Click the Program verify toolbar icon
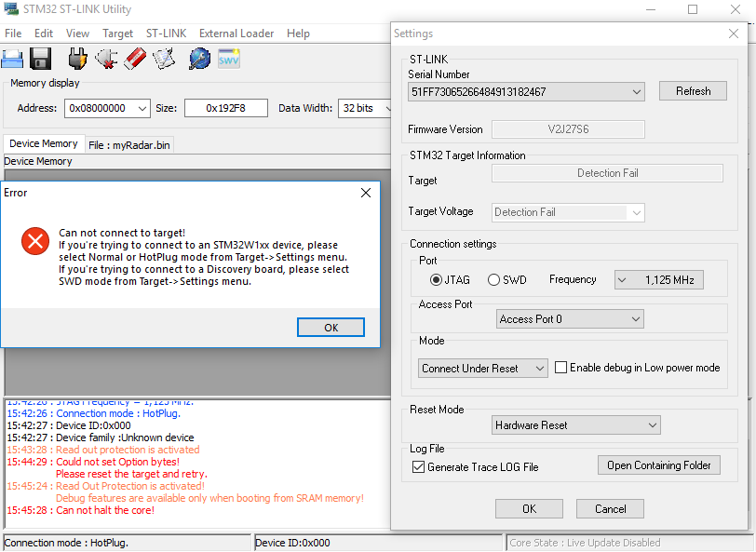The image size is (756, 552). pos(164,59)
